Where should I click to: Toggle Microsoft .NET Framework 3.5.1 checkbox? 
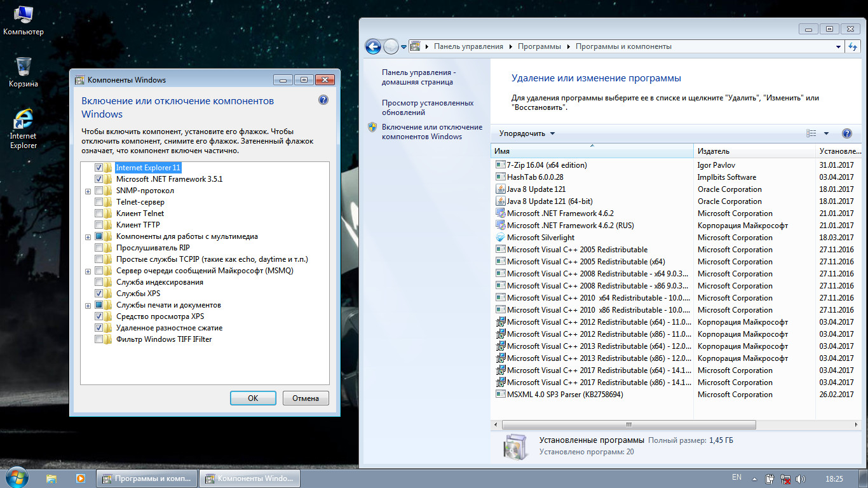click(98, 179)
